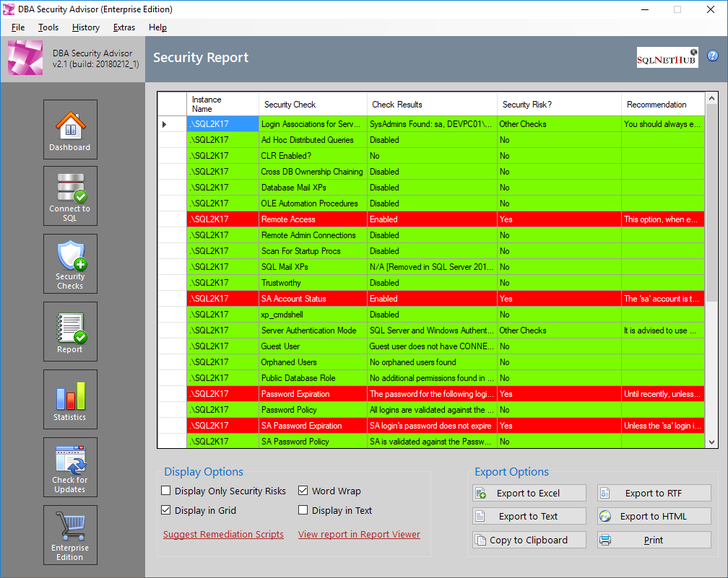The height and width of the screenshot is (578, 728).
Task: Open Suggest Remediation Scripts link
Action: (x=223, y=535)
